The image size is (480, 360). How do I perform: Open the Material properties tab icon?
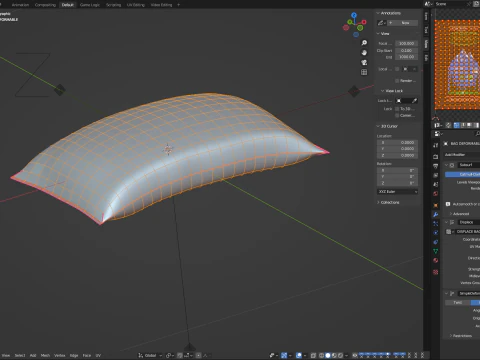click(x=436, y=260)
